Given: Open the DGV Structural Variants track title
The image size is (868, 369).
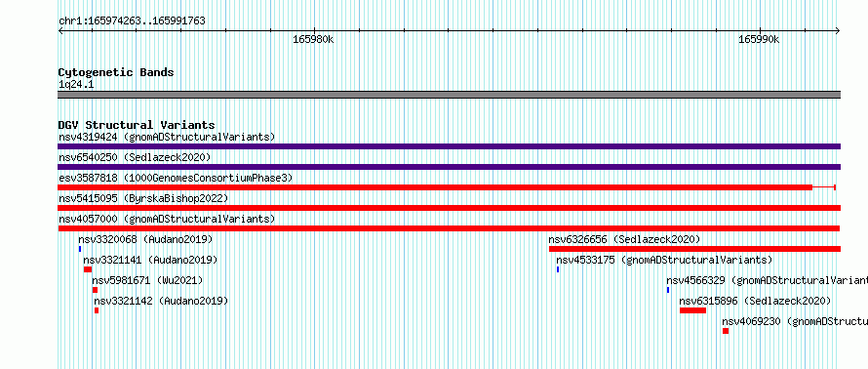Looking at the screenshot, I should point(137,125).
